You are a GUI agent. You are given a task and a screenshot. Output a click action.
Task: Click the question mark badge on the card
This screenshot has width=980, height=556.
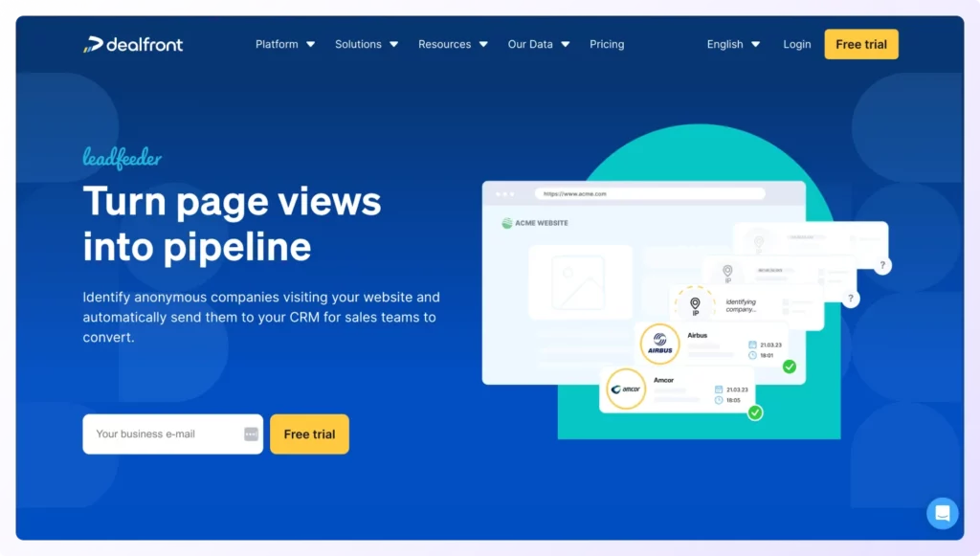[x=881, y=265]
